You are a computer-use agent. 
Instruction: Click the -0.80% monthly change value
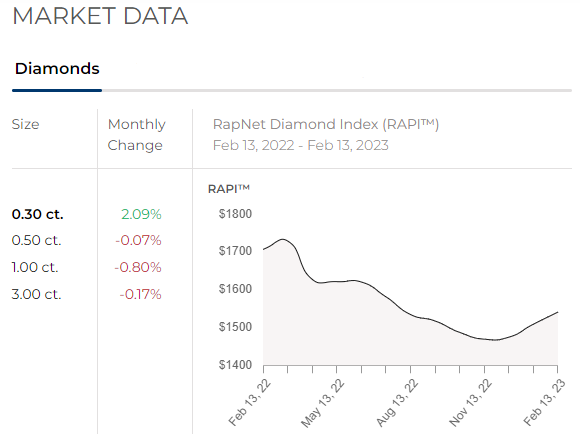[138, 267]
